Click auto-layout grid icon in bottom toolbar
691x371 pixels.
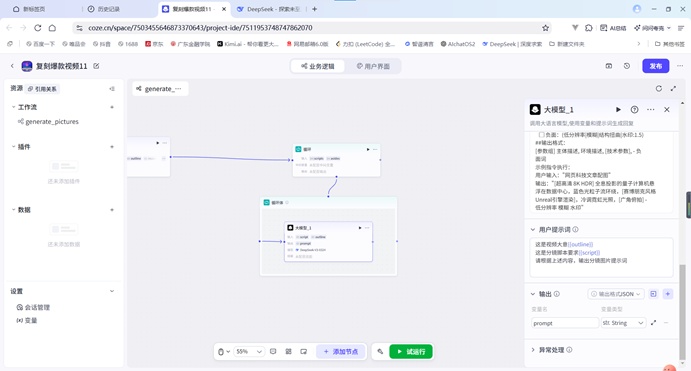(x=289, y=352)
